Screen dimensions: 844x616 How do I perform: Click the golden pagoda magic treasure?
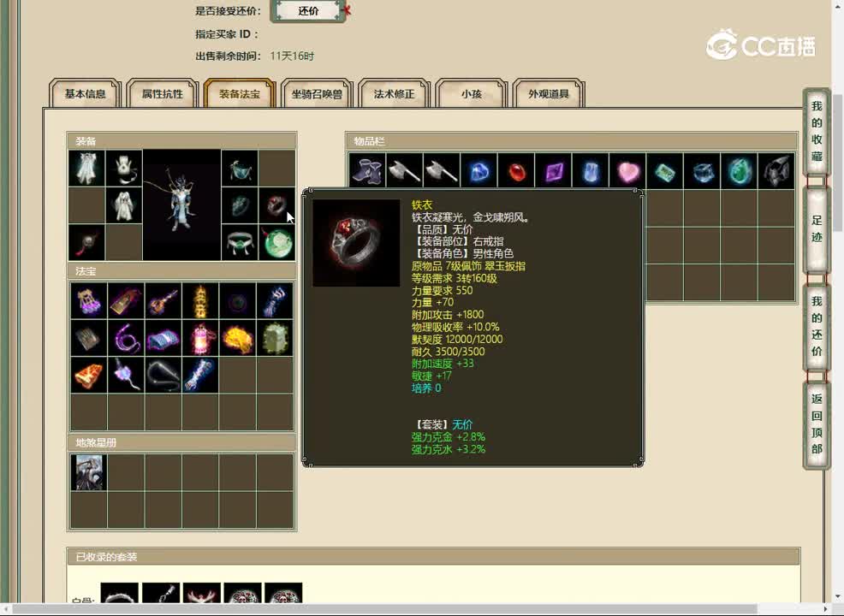point(200,300)
